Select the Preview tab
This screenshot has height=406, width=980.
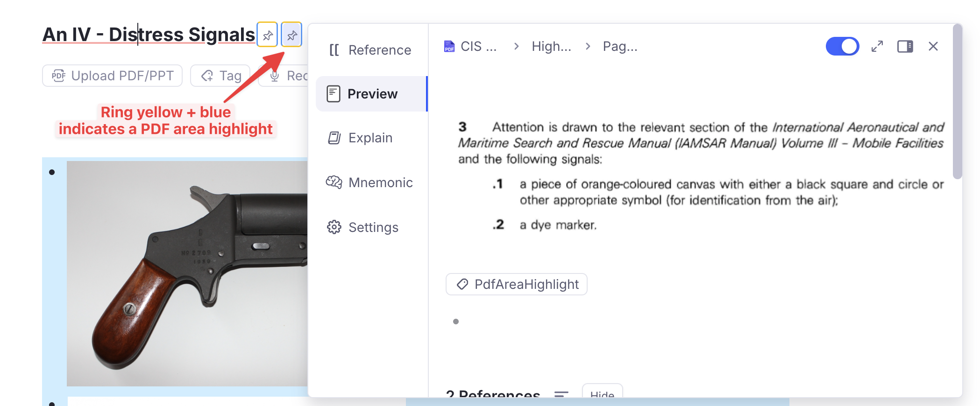coord(371,94)
